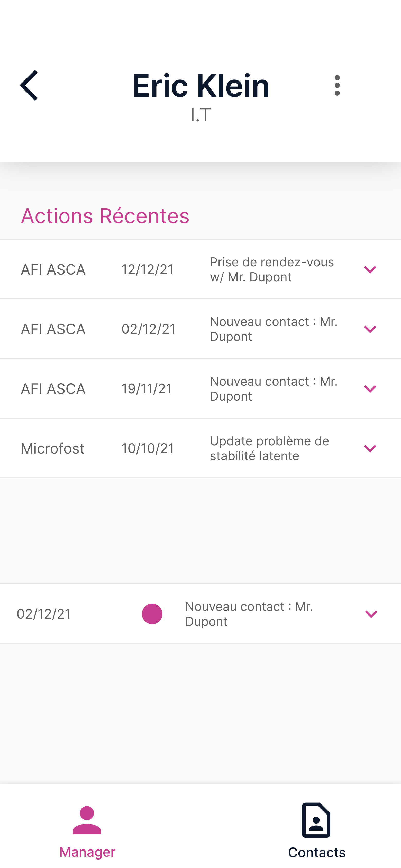Expand the Microfost 10/10/21 action
401x868 pixels.
370,448
